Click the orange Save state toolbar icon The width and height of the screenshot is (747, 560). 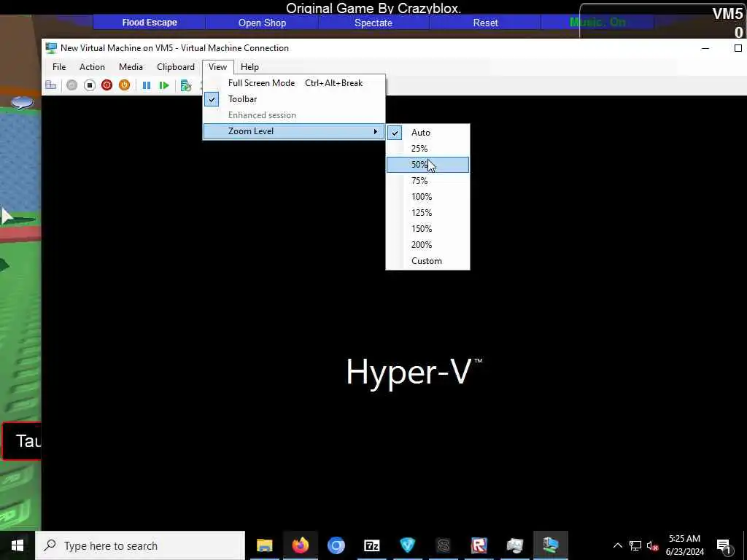point(124,85)
